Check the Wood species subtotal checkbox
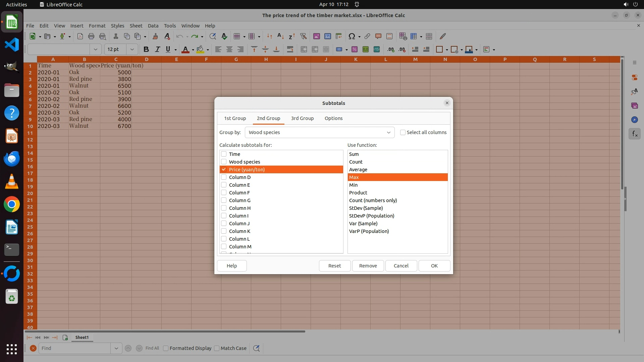644x362 pixels. click(224, 162)
